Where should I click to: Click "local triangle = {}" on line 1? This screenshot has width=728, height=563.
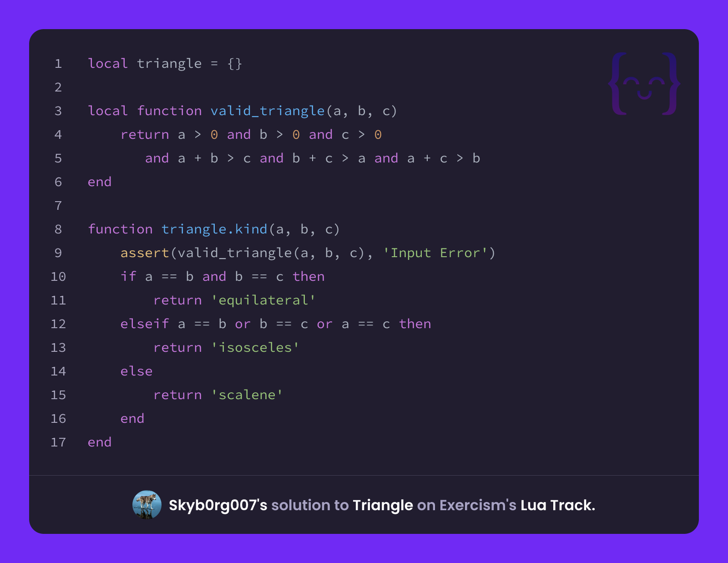[165, 64]
